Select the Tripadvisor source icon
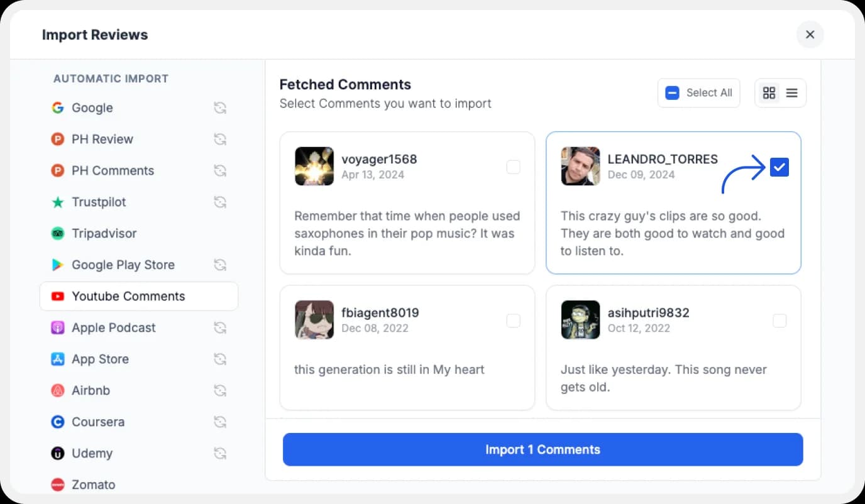 57,233
